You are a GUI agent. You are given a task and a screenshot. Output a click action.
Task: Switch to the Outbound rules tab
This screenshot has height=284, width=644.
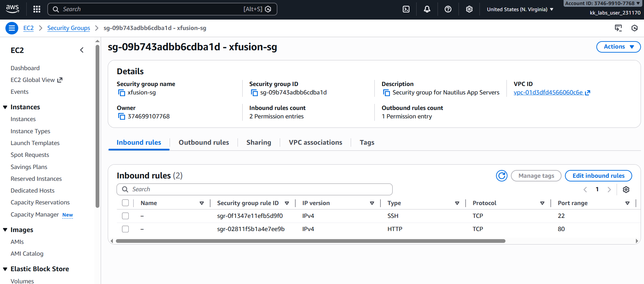click(x=204, y=142)
